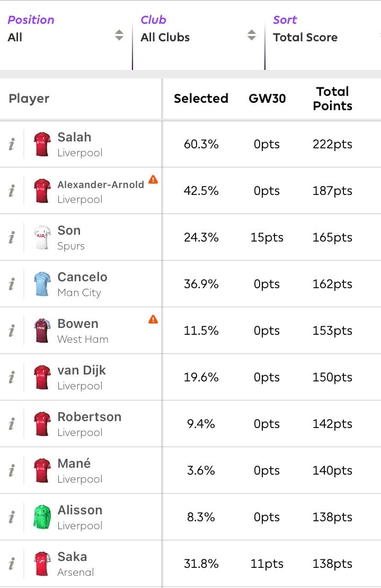Open the info icon for Mané
The width and height of the screenshot is (381, 588).
pyautogui.click(x=12, y=470)
